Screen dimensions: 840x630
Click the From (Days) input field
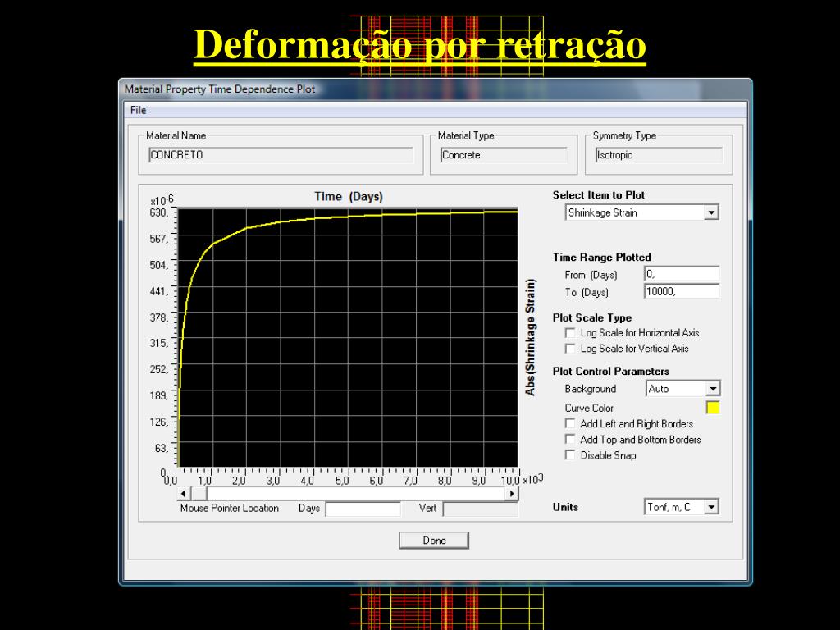click(682, 274)
